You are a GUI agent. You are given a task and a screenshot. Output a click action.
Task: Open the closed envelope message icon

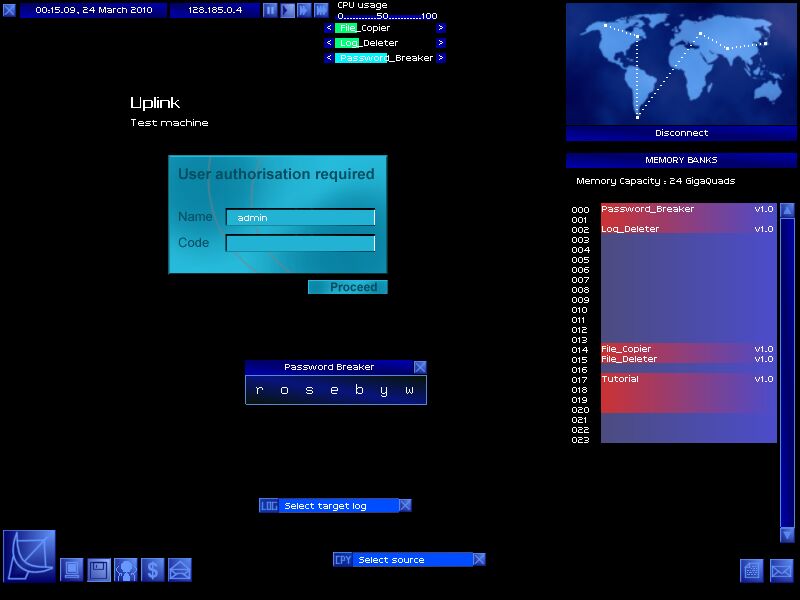click(x=782, y=570)
